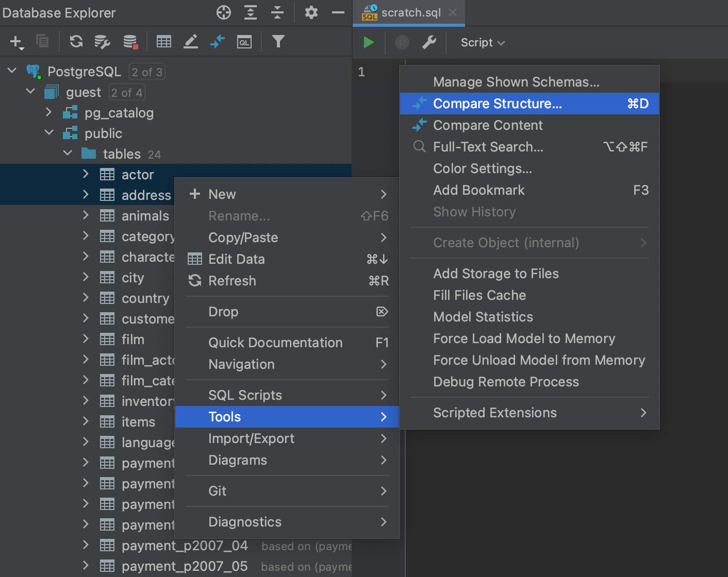Click Drop in the context menu
Image resolution: width=728 pixels, height=577 pixels.
coord(223,312)
